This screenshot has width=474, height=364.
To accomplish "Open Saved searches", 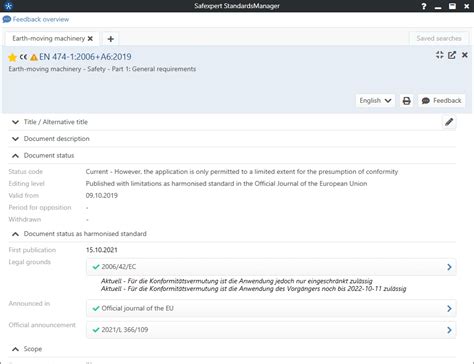I will coord(439,38).
